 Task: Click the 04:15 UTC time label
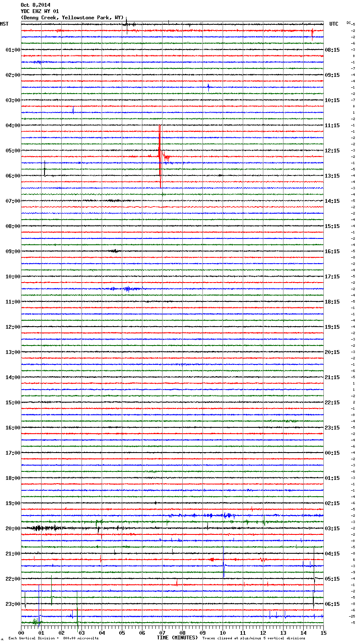[332, 554]
